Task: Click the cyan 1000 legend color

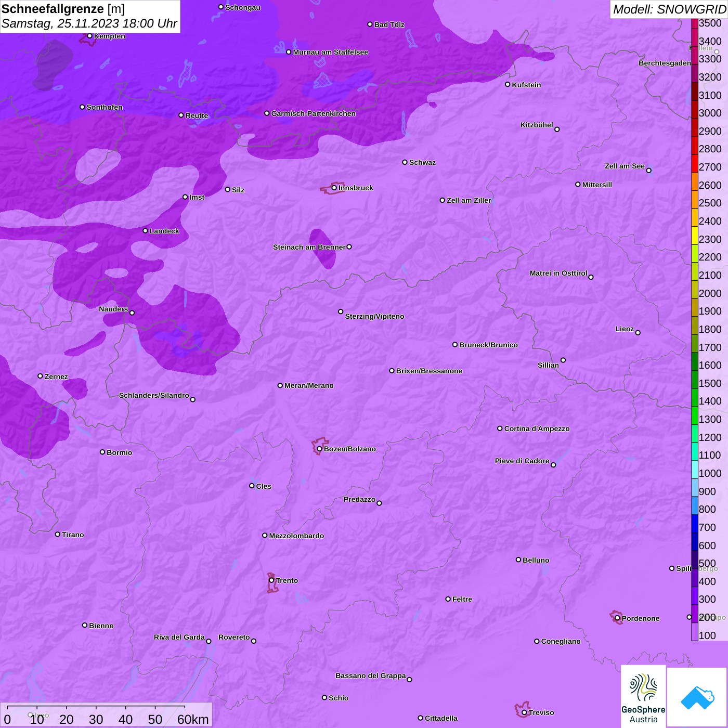Action: click(x=695, y=470)
